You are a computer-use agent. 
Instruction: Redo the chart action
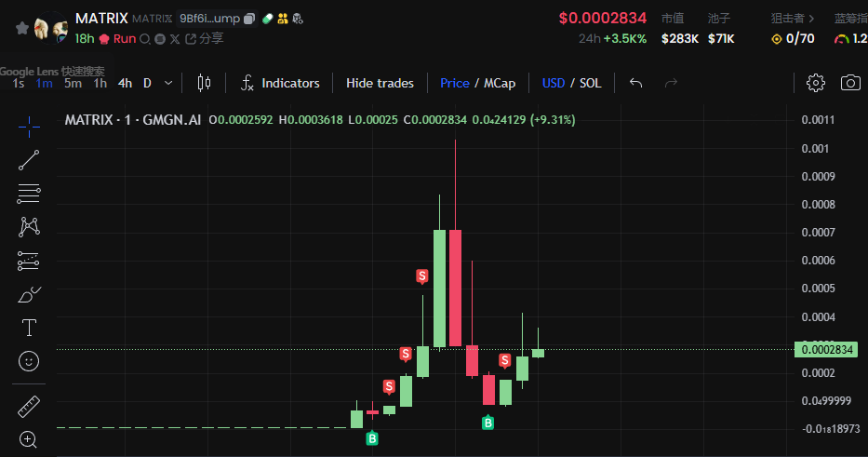tap(671, 83)
